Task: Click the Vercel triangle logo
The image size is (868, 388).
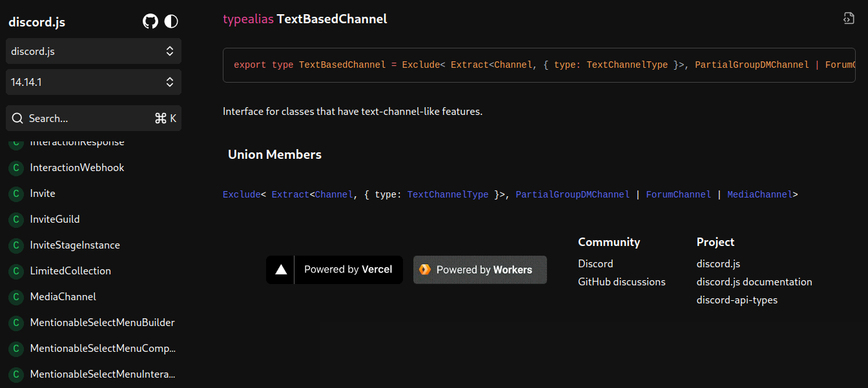Action: tap(280, 269)
